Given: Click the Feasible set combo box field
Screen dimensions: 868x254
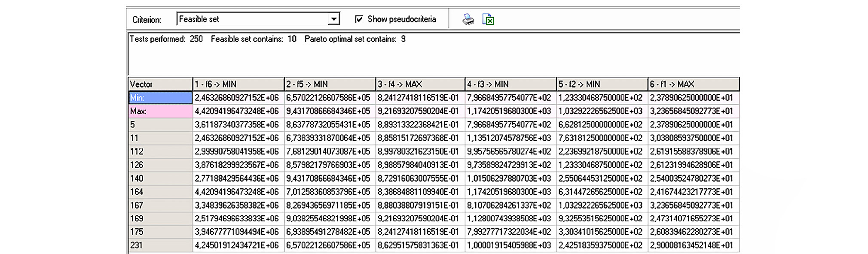Looking at the screenshot, I should click(x=252, y=19).
